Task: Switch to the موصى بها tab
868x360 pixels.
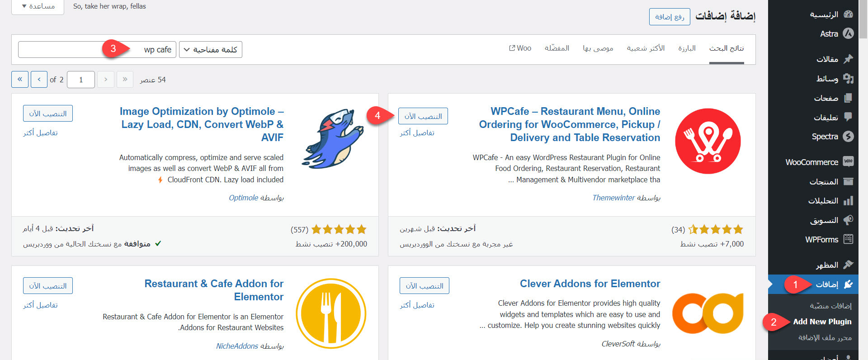Action: [x=598, y=48]
